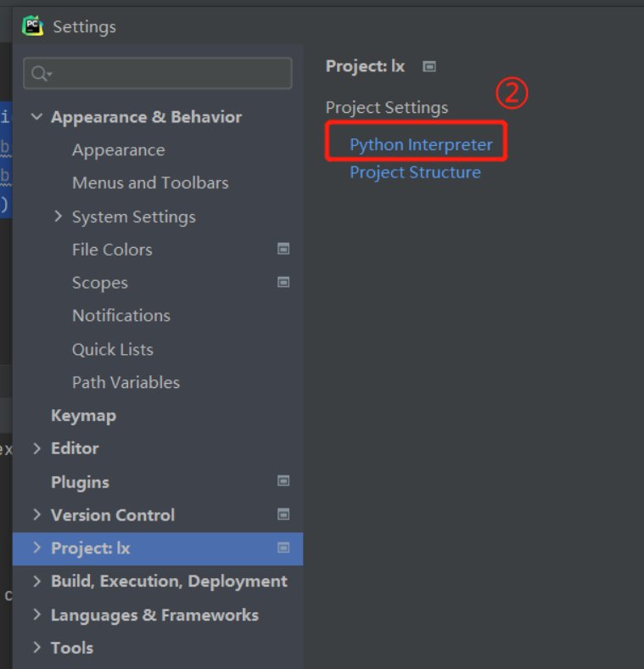The image size is (644, 669).
Task: Collapse the Appearance & Behavior section
Action: pyautogui.click(x=36, y=117)
